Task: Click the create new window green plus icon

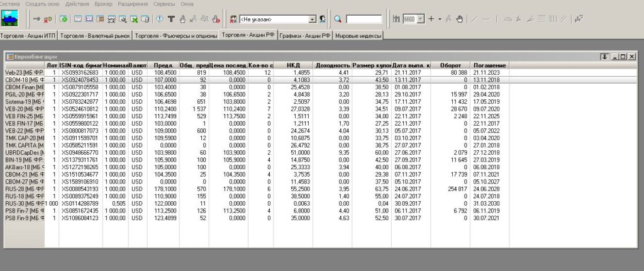Action: 64,18
